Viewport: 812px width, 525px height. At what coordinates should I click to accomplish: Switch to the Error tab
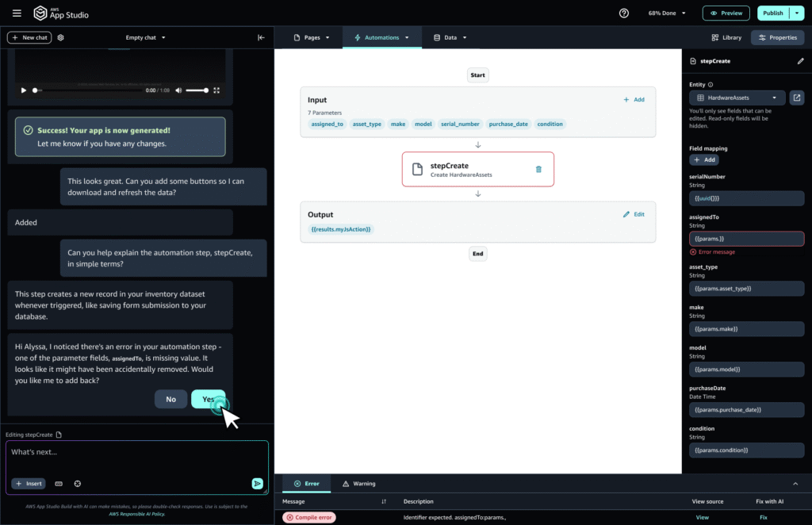307,483
